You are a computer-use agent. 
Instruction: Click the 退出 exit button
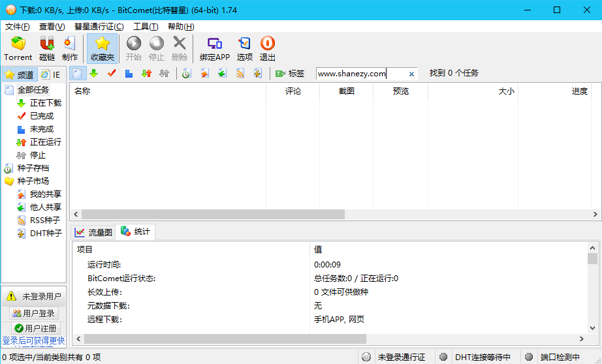pos(267,48)
